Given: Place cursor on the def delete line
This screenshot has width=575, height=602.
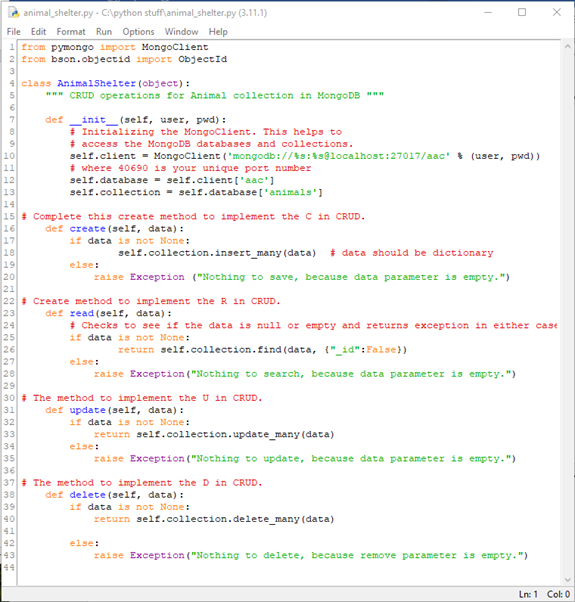Looking at the screenshot, I should 114,495.
